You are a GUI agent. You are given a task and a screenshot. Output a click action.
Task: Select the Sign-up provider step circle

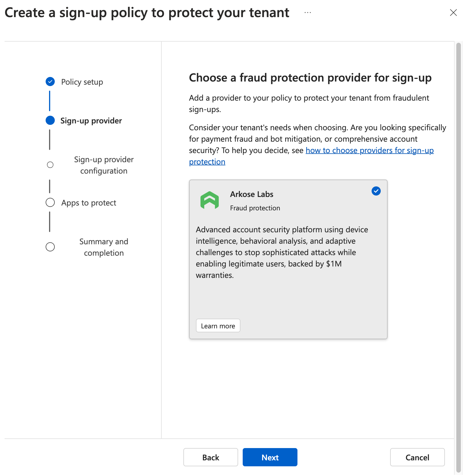tap(50, 120)
